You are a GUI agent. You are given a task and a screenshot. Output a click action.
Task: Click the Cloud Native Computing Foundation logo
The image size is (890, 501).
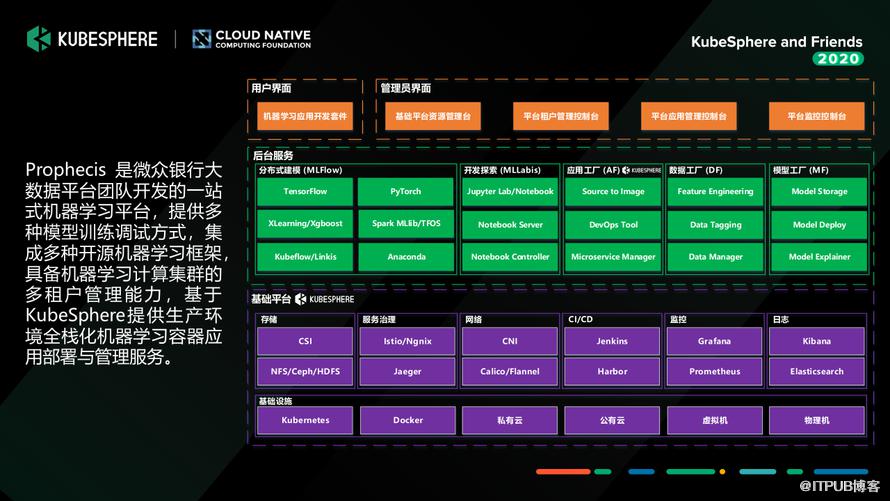tap(251, 39)
